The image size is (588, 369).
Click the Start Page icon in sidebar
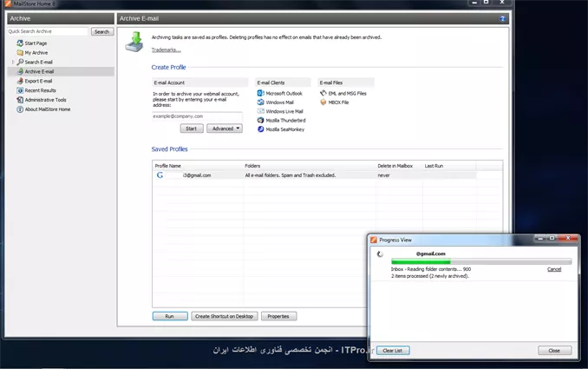[20, 43]
